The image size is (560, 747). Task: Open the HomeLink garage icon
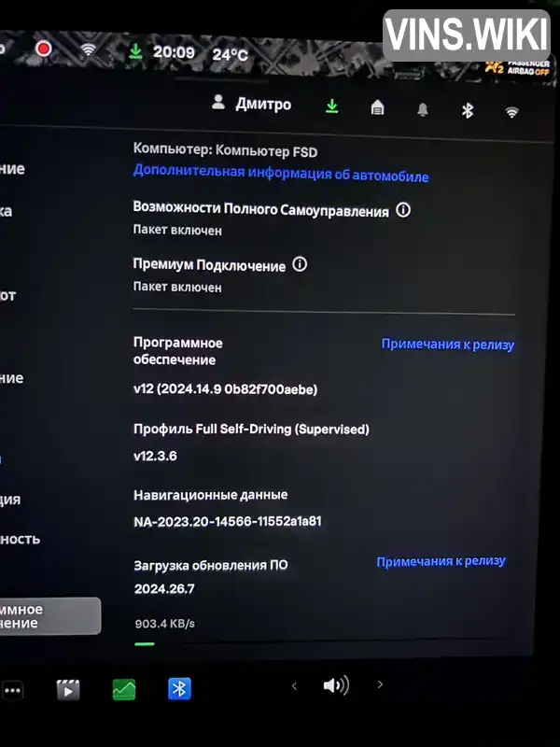[377, 107]
